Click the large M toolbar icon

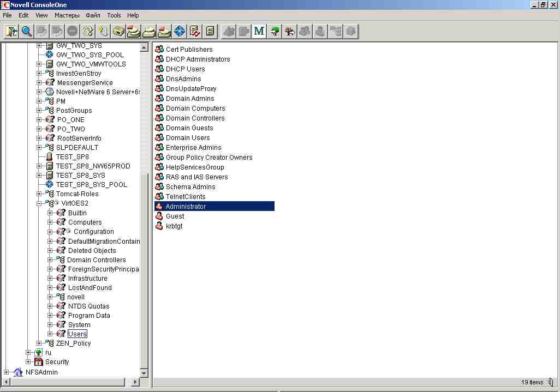259,32
